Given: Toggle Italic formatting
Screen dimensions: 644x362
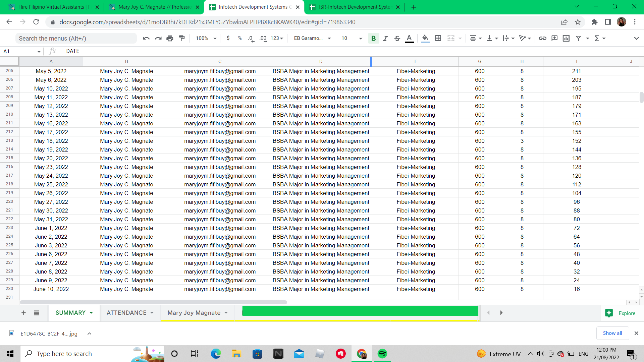Looking at the screenshot, I should (385, 38).
